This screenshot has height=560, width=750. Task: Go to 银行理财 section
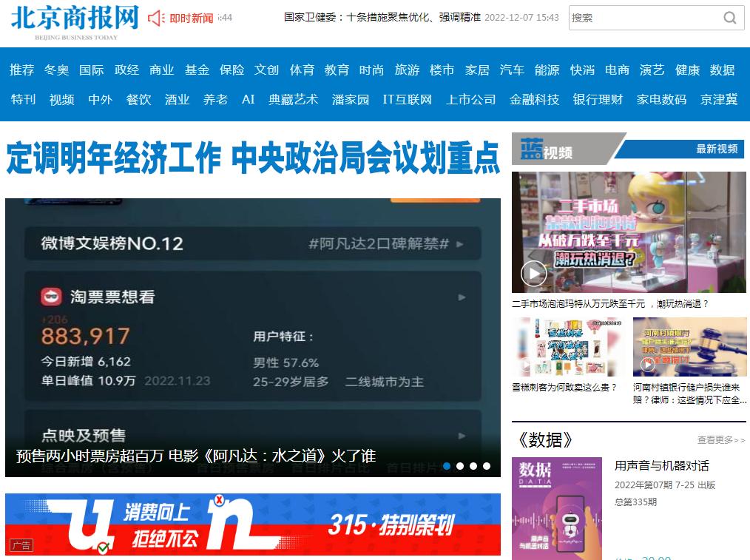click(598, 99)
